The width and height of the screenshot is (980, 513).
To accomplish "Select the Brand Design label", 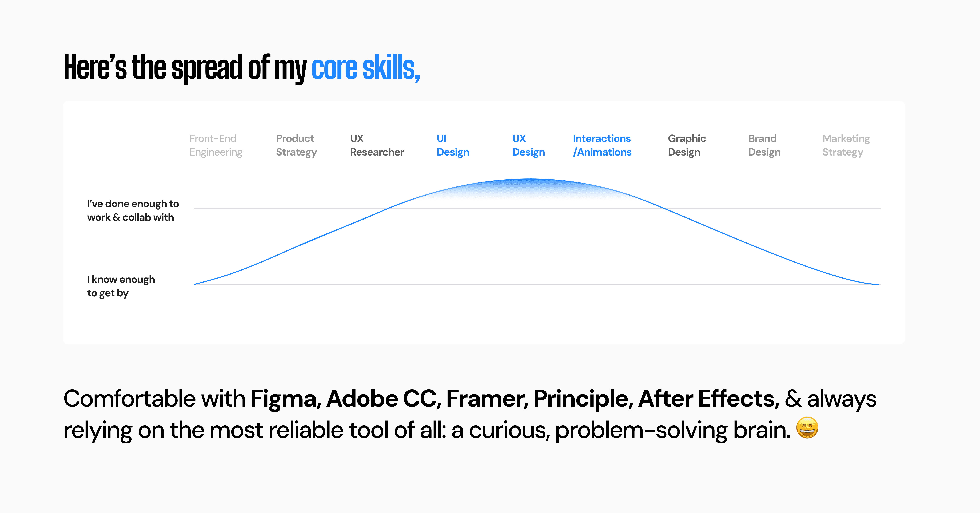I will coord(764,145).
